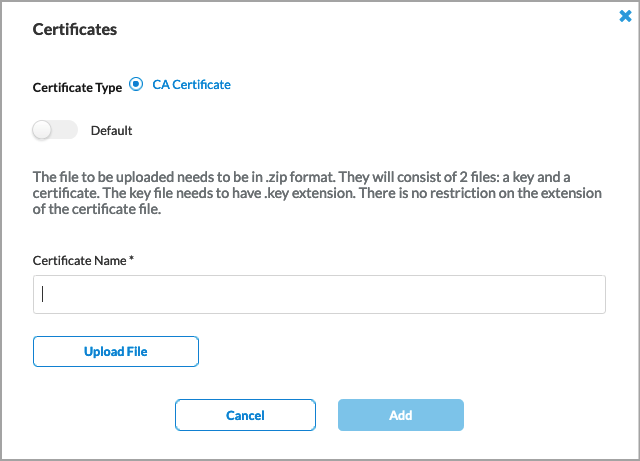Click the Default label beside the switch
640x461 pixels.
pyautogui.click(x=111, y=130)
